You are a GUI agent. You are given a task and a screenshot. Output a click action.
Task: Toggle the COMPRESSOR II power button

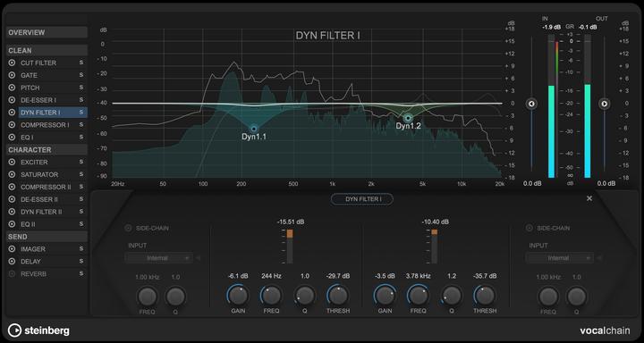coord(12,187)
